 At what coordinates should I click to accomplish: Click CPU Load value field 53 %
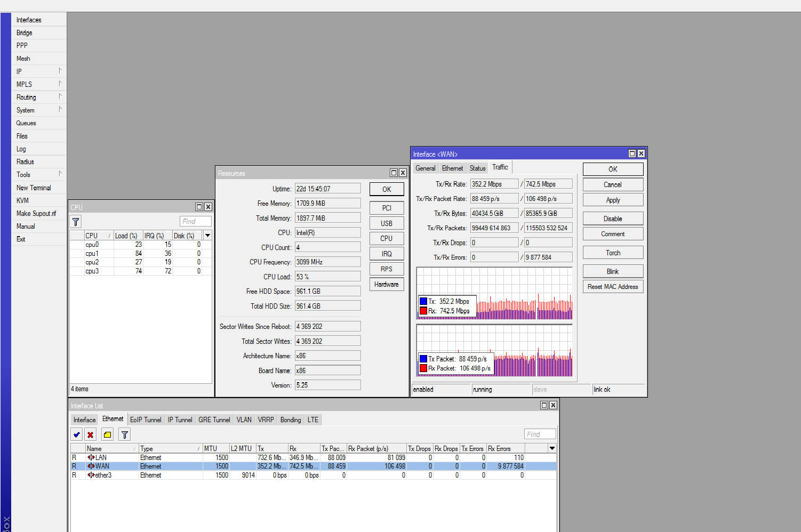click(x=327, y=277)
